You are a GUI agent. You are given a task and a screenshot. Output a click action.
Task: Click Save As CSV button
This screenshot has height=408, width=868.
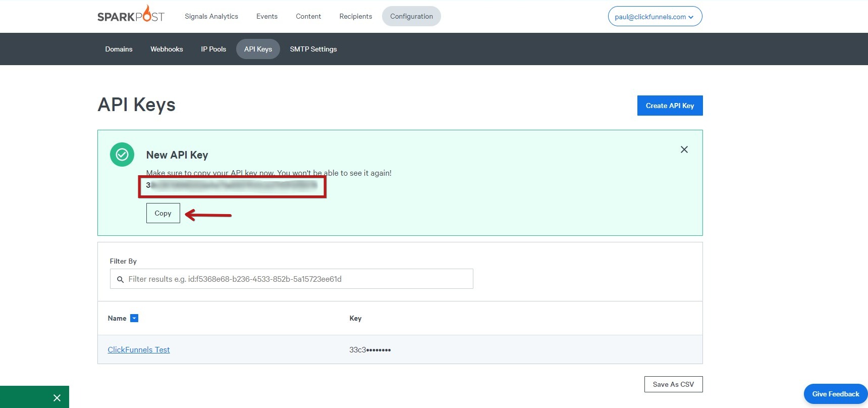(673, 384)
